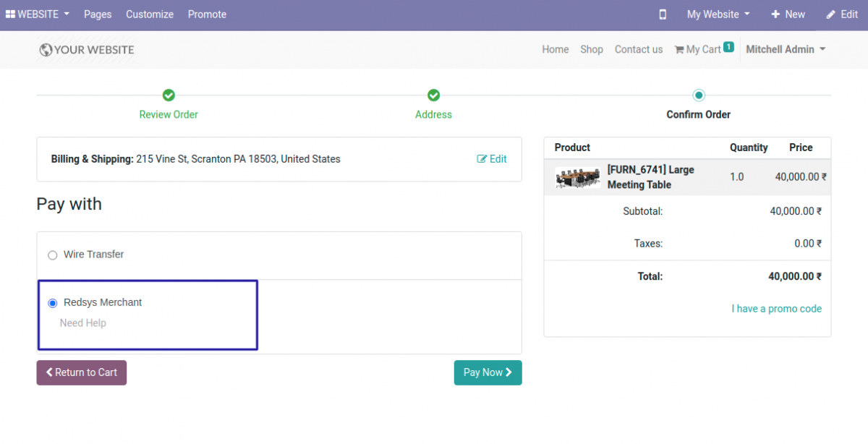868x444 pixels.
Task: Click the Large Meeting Table product thumbnail
Action: [576, 176]
